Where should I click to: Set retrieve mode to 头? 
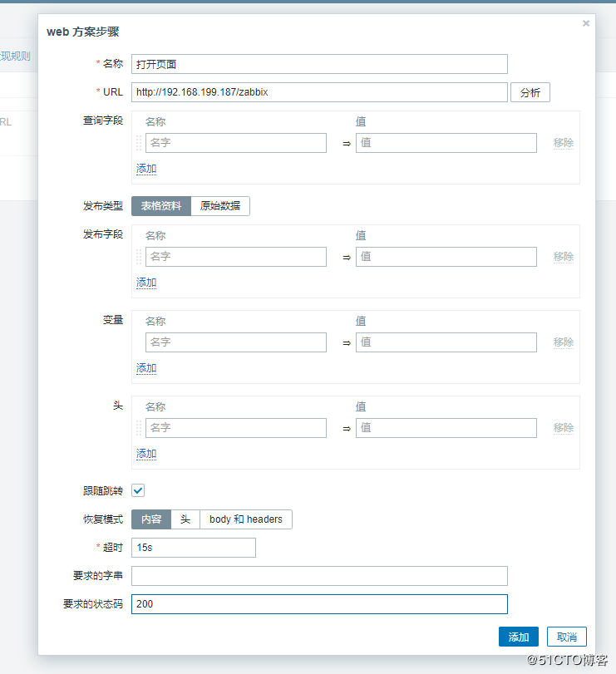click(185, 519)
